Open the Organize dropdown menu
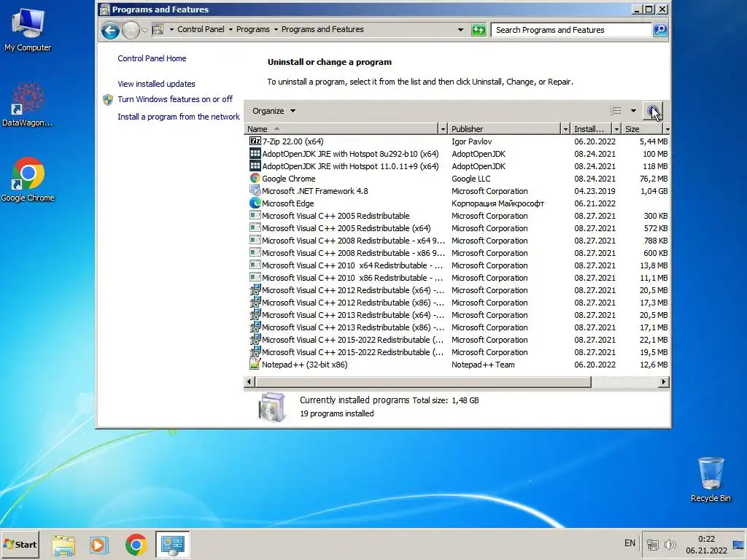747x560 pixels. click(274, 111)
